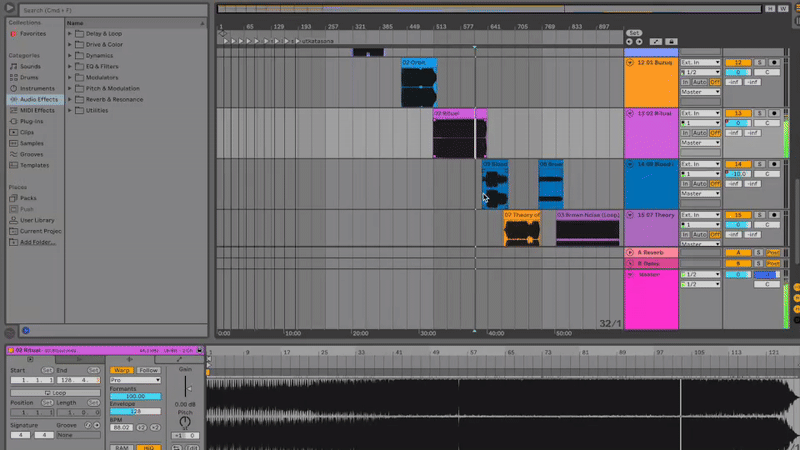The image size is (800, 450).
Task: Sort browser list by Name header
Action: (x=136, y=23)
